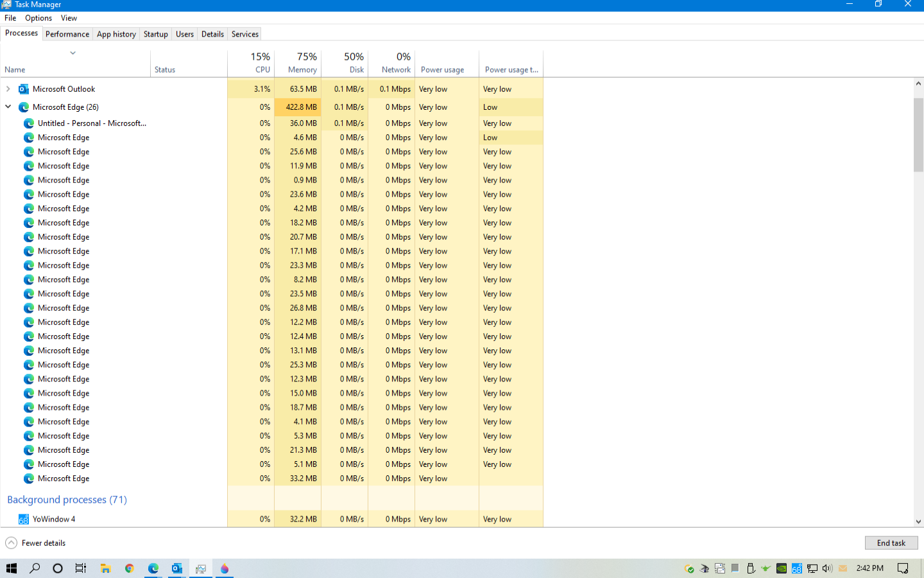
Task: Switch to the Performance tab
Action: point(67,34)
